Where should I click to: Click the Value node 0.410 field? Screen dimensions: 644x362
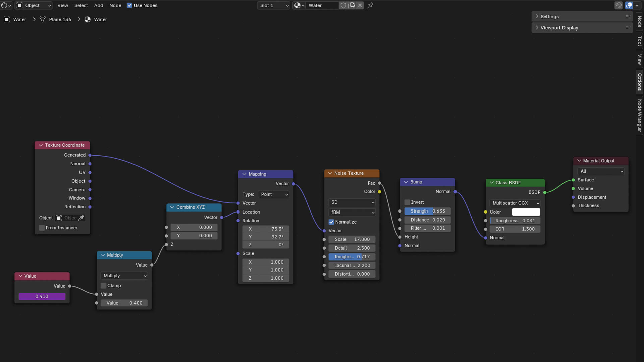click(x=42, y=296)
